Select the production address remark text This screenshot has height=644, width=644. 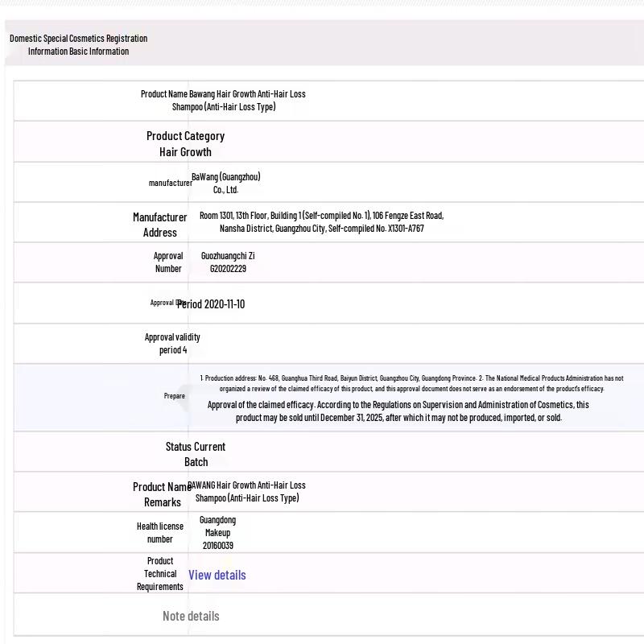click(411, 383)
